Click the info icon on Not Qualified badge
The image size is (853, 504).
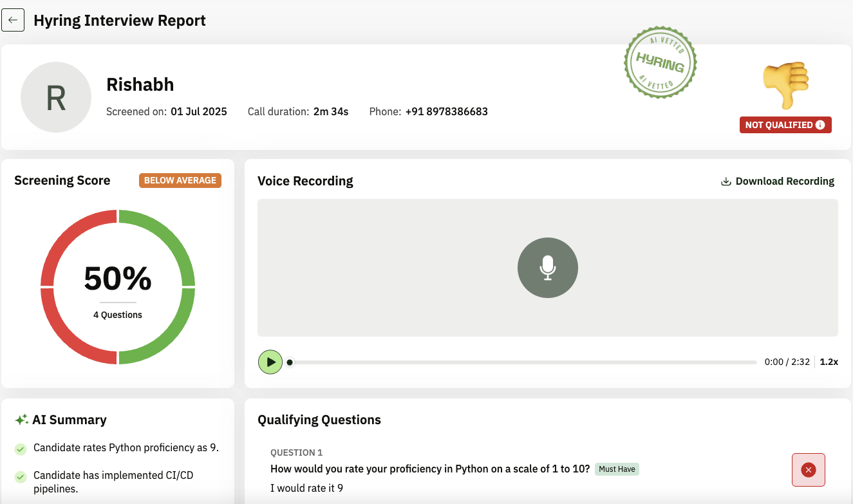coord(820,125)
